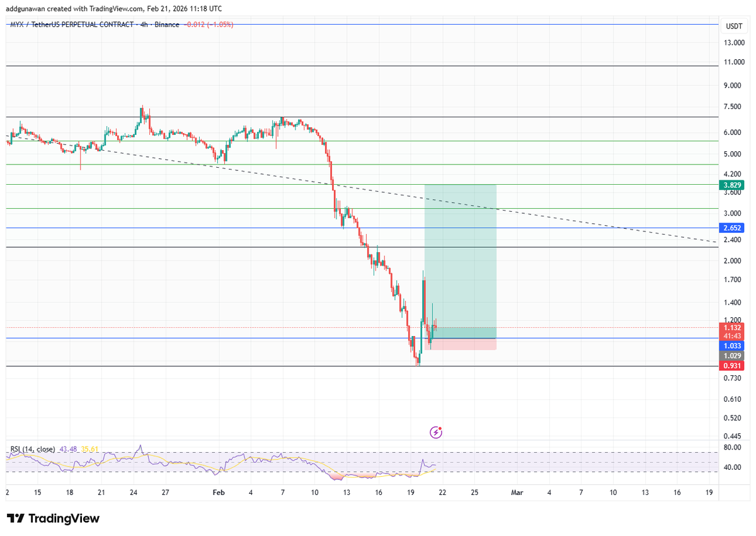This screenshot has height=536, width=756.
Task: Click the 13.000 price axis label
Action: 734,43
